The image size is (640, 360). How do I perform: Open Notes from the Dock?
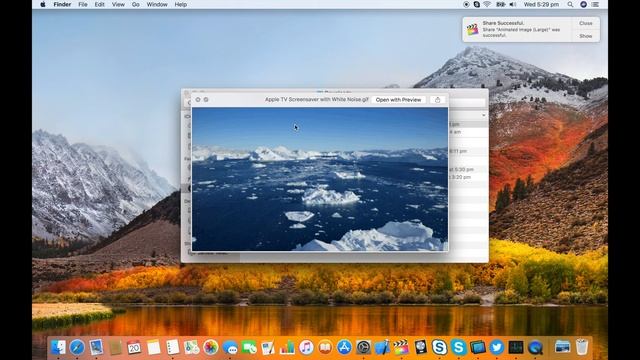153,347
